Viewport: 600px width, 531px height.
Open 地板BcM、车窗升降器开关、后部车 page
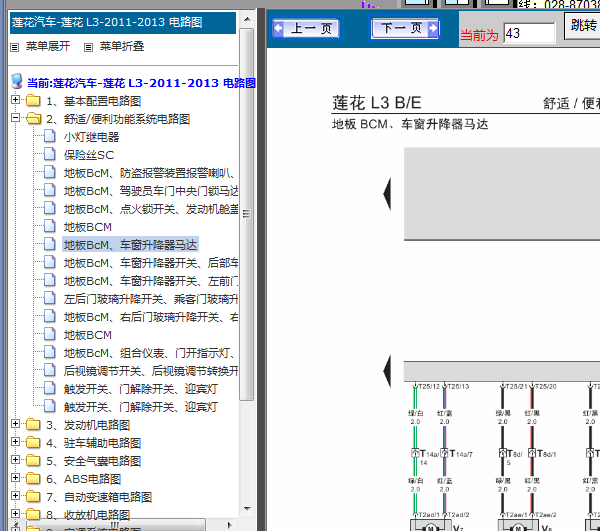pyautogui.click(x=151, y=263)
